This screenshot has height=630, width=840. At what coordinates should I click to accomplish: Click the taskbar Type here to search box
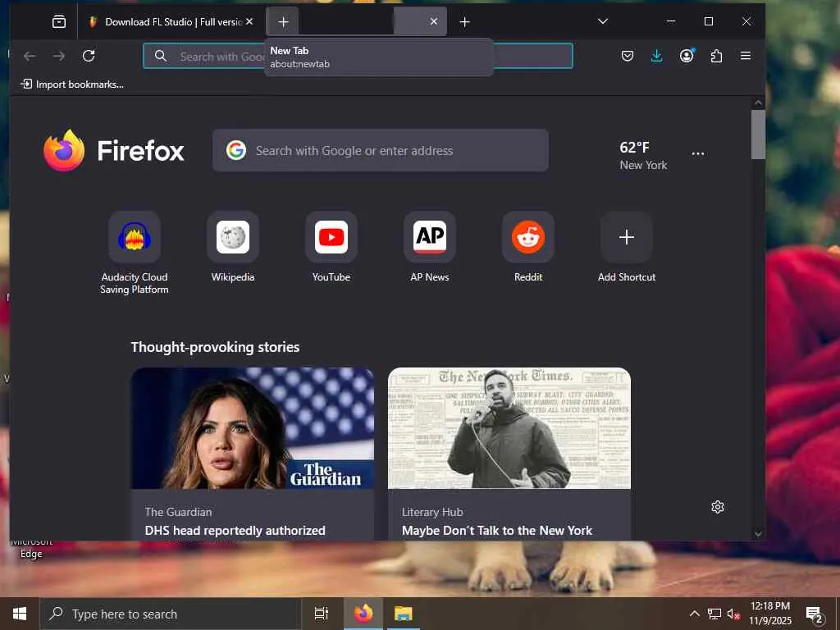[x=171, y=614]
